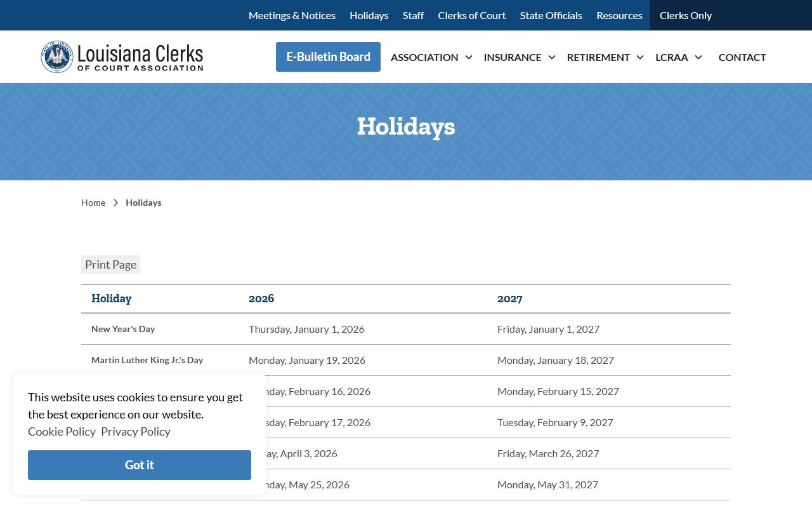
Task: Select the April 3, 2026 cell
Action: point(302,453)
